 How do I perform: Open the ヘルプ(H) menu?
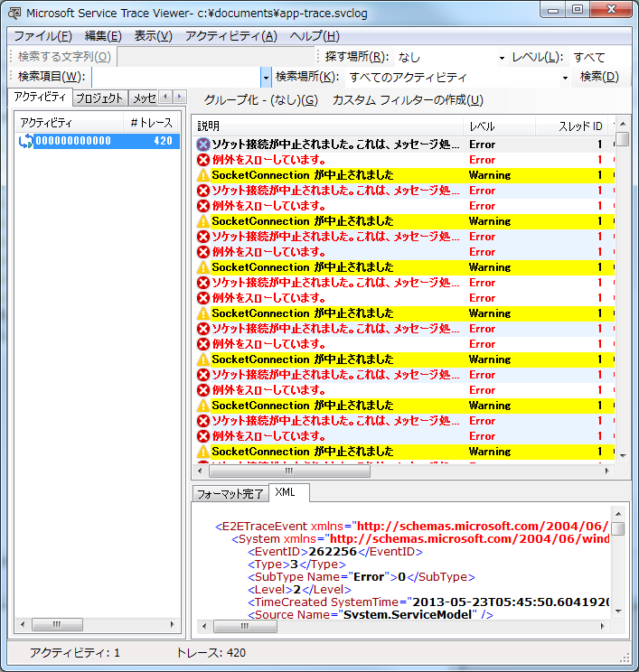pos(315,36)
